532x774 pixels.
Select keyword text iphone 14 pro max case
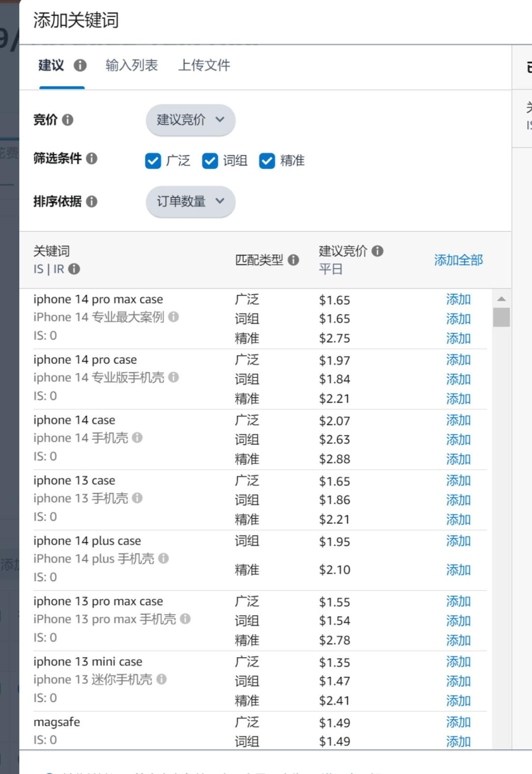tap(98, 299)
